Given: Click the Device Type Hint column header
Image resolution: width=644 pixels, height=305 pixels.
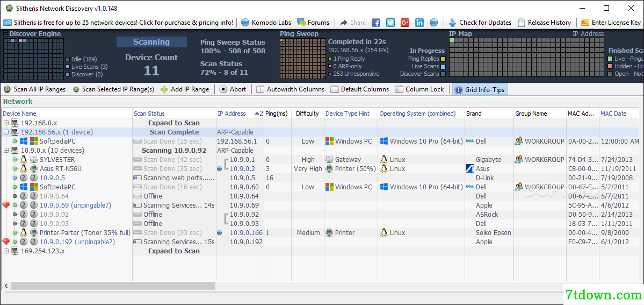Looking at the screenshot, I should coord(348,114).
